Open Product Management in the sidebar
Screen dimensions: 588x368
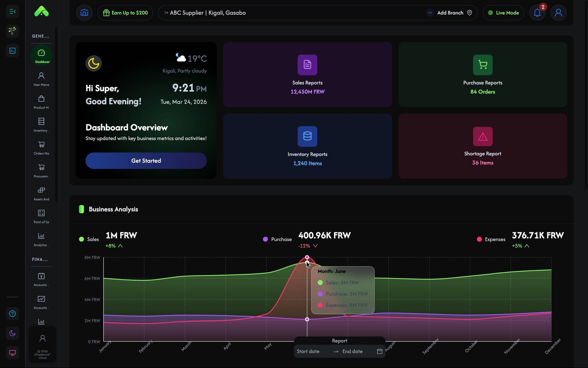(41, 101)
